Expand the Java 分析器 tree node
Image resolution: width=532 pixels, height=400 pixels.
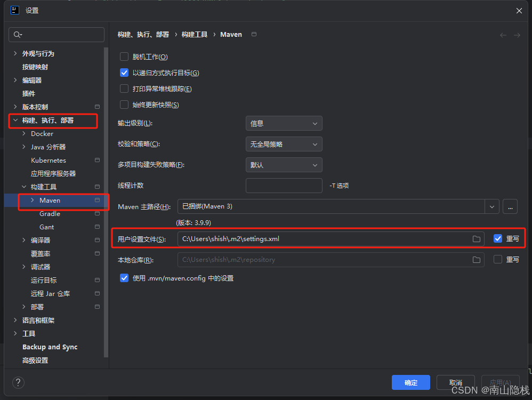pos(24,147)
